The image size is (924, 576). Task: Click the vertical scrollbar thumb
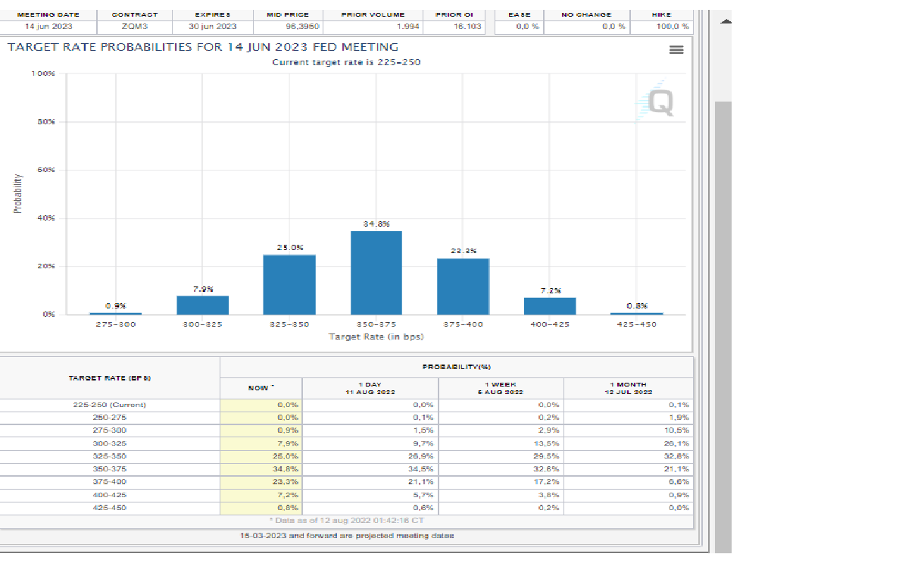(724, 326)
